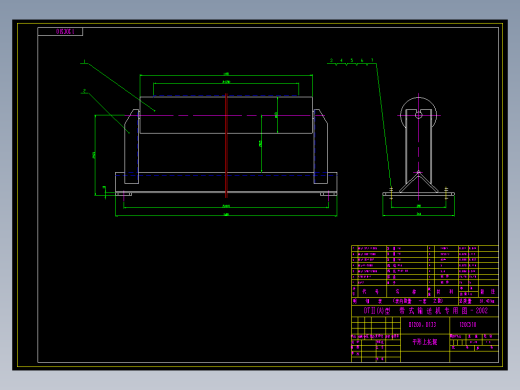Screen dimensions: 520x390
Task: Select the rotated drawing number box in the top-left corner
Action: coord(60,32)
